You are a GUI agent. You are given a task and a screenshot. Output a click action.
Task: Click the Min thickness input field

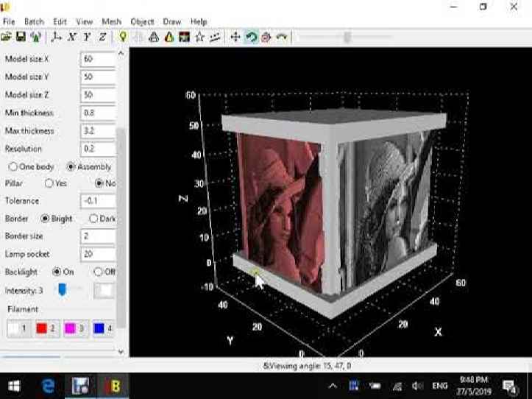click(97, 113)
